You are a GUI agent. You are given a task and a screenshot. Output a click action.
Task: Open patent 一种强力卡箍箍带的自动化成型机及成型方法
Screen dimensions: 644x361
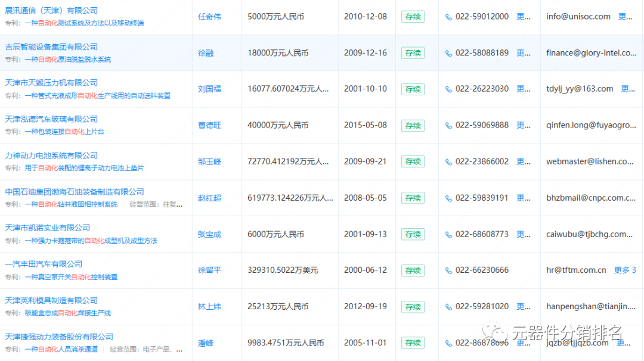pyautogui.click(x=91, y=241)
